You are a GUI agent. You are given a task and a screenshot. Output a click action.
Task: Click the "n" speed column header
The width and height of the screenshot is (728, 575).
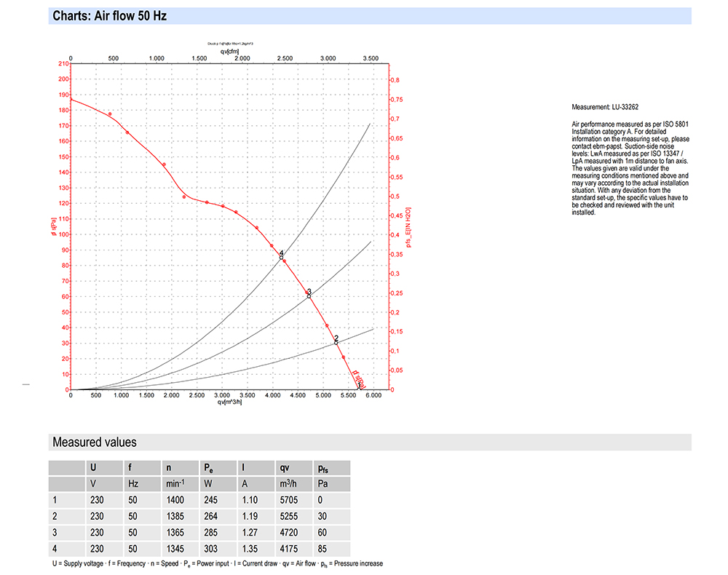[169, 468]
